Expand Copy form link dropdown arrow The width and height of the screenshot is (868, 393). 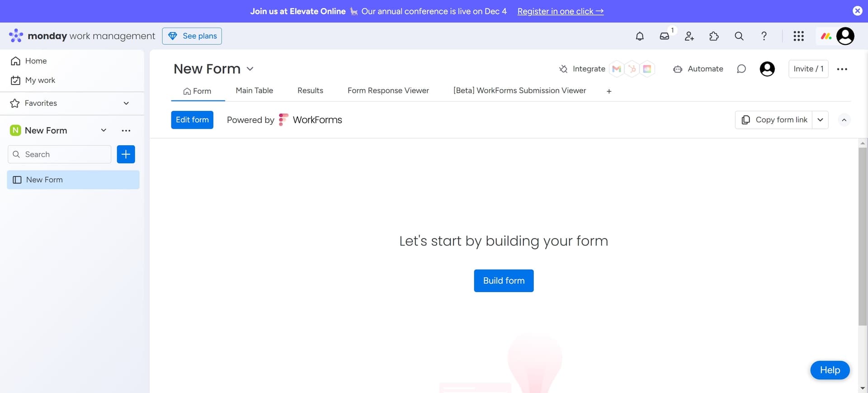(x=820, y=120)
